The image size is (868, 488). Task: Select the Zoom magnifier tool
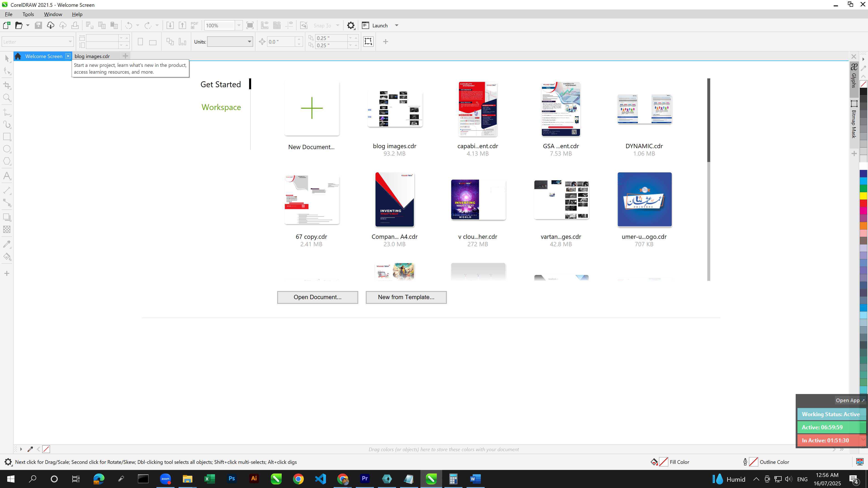pos(7,98)
